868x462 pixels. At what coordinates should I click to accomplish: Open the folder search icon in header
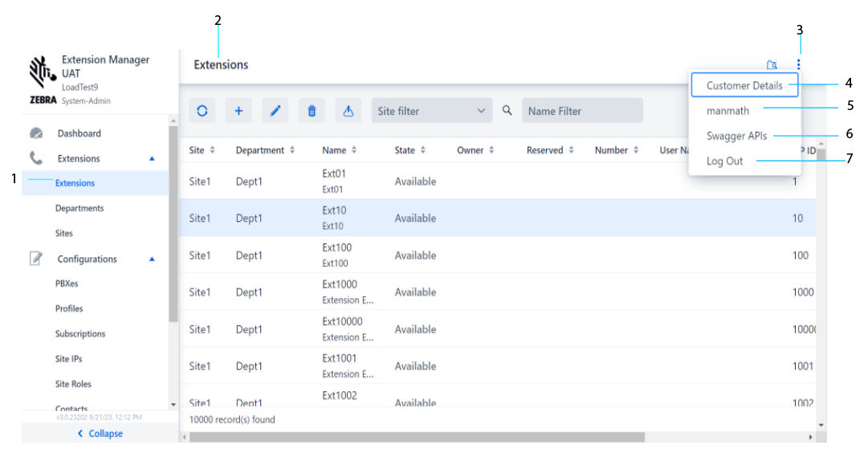772,65
